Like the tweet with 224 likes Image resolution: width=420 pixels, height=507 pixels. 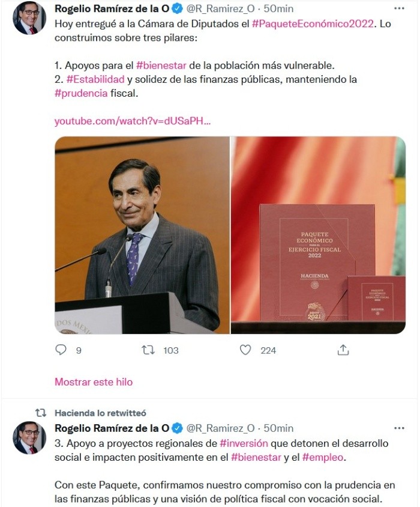(245, 350)
